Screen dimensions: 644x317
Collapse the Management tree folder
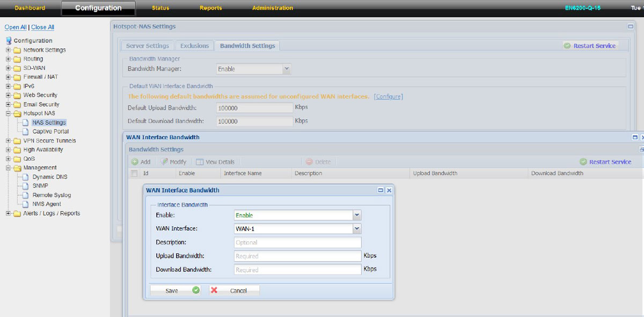click(9, 168)
